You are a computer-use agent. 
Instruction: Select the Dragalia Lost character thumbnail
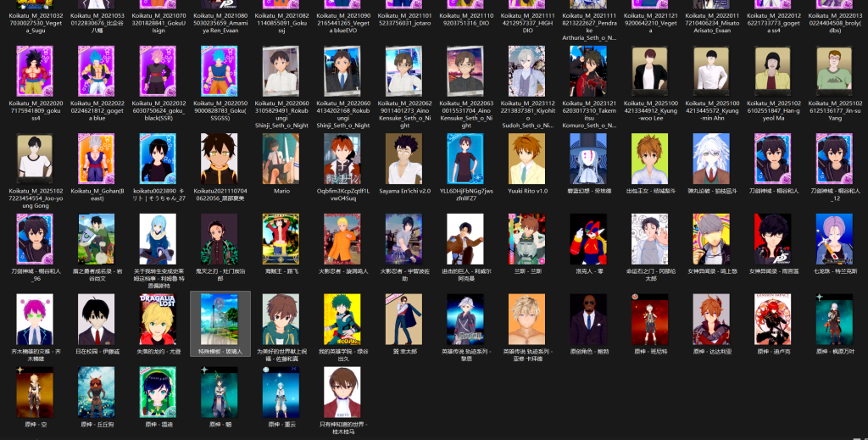click(x=159, y=320)
